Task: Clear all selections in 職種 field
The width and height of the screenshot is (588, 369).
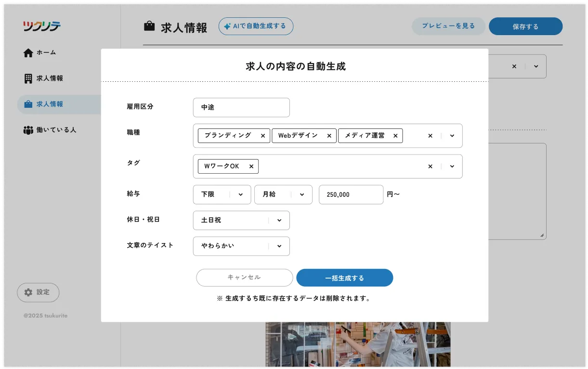Action: pos(430,136)
